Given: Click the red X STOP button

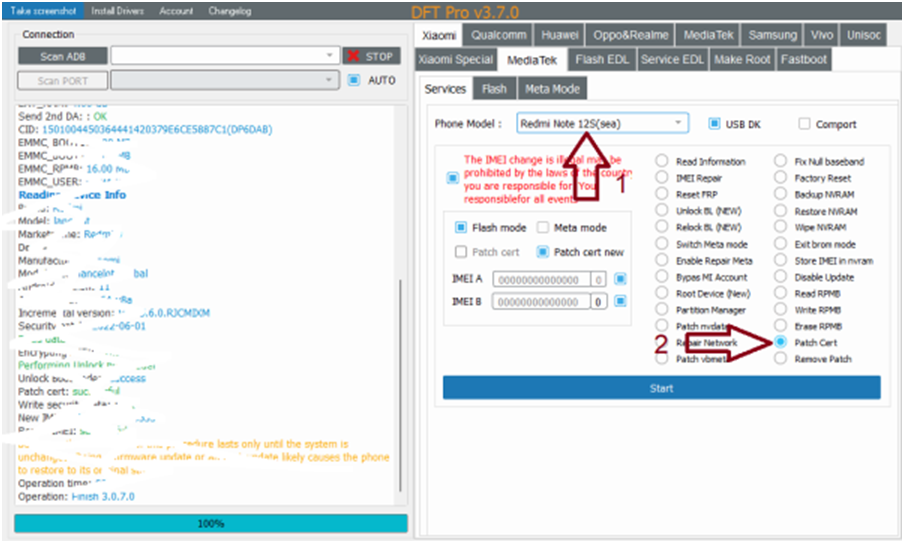Looking at the screenshot, I should (372, 56).
